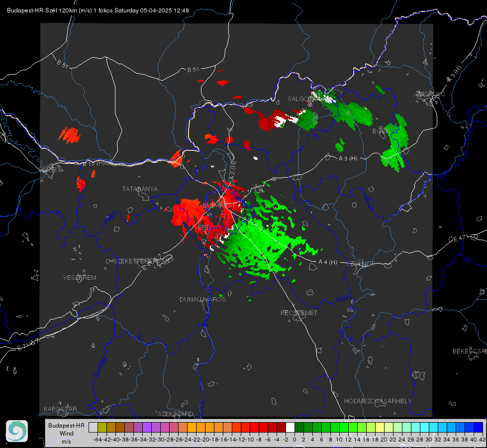Click the legend value 0 below the white swatch

pyautogui.click(x=294, y=440)
